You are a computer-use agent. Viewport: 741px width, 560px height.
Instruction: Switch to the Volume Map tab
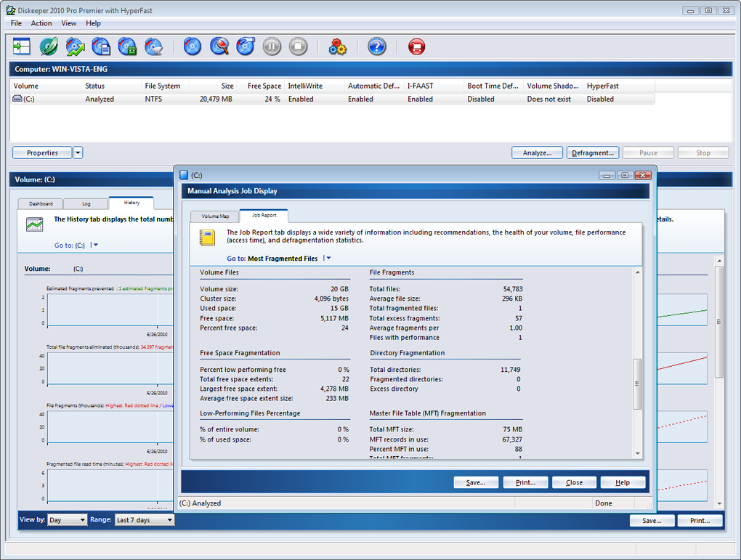point(214,216)
